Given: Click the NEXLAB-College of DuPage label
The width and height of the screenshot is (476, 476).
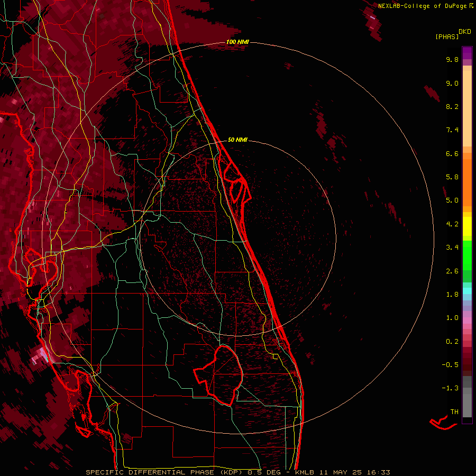Looking at the screenshot, I should [x=423, y=6].
